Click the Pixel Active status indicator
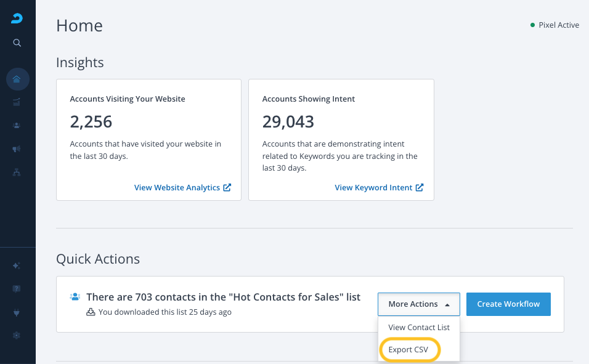Screen dimensions: 589x364 [554, 25]
